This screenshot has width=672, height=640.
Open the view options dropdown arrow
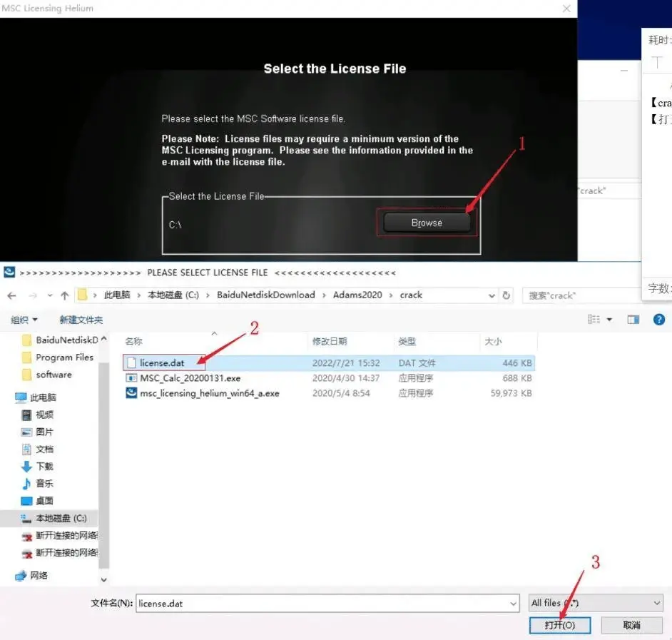609,320
